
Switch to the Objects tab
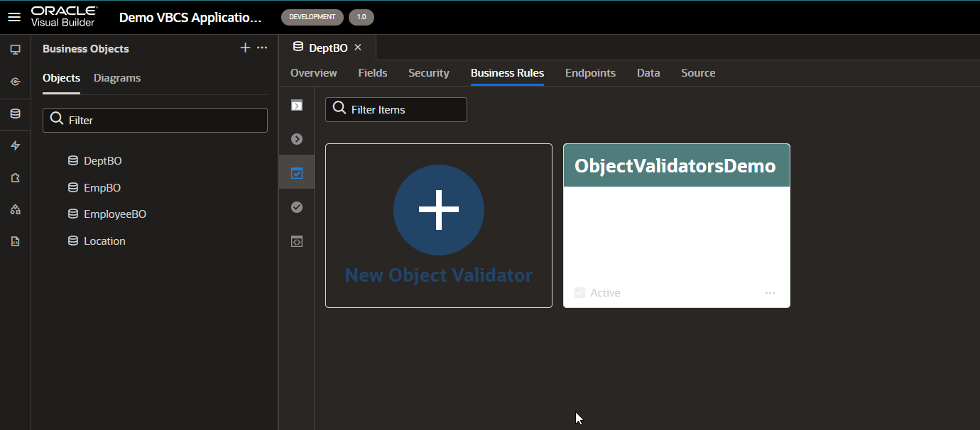[61, 78]
